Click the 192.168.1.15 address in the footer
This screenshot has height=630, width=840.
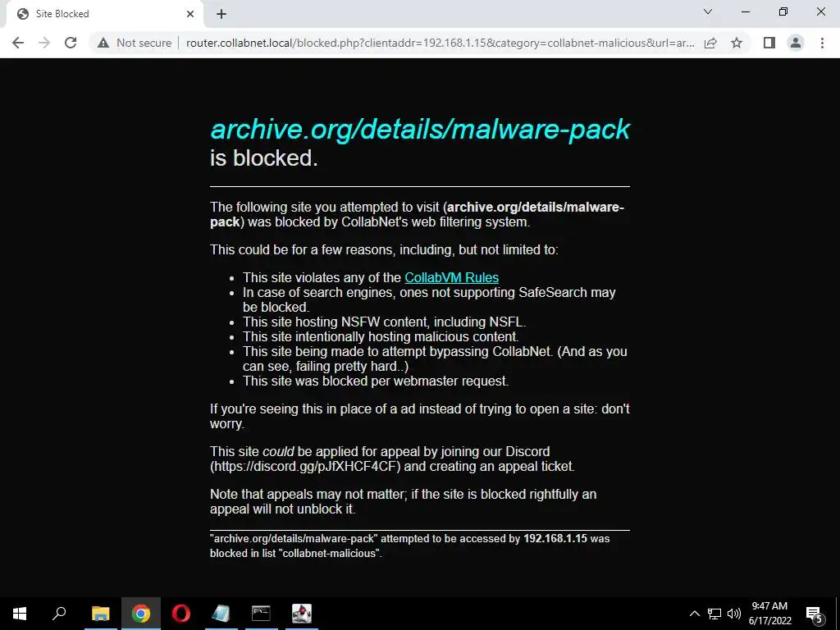[x=555, y=538]
